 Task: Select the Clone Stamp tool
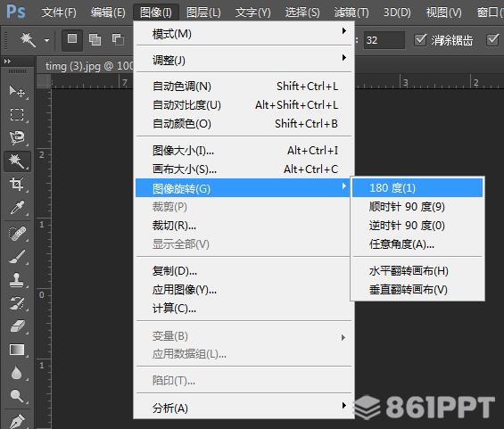tap(17, 279)
